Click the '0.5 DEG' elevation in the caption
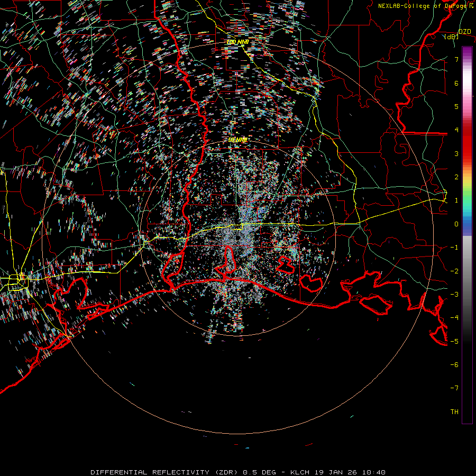The height and width of the screenshot is (476, 476). click(259, 472)
